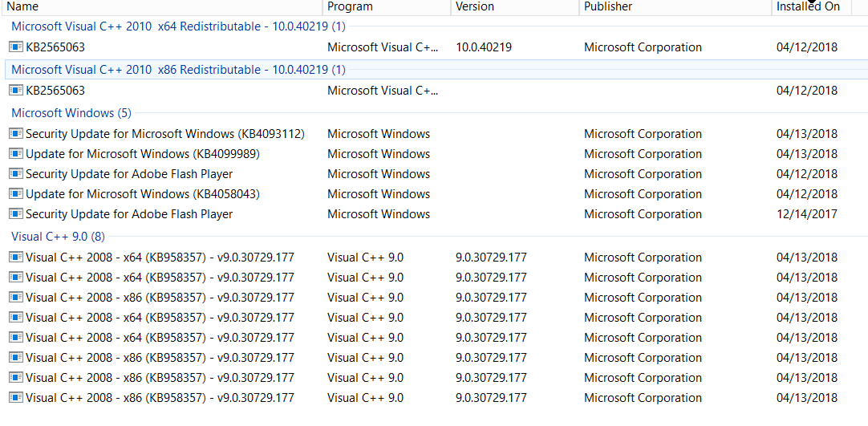Click the icon beside Update KB4099989
Viewport: 868px width, 426px height.
click(x=16, y=154)
